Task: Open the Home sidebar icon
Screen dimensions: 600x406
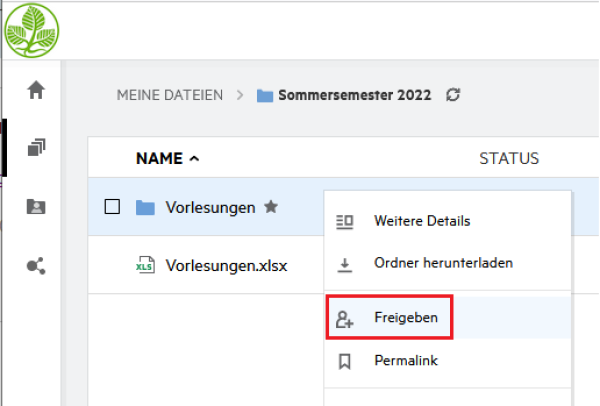Action: click(37, 90)
